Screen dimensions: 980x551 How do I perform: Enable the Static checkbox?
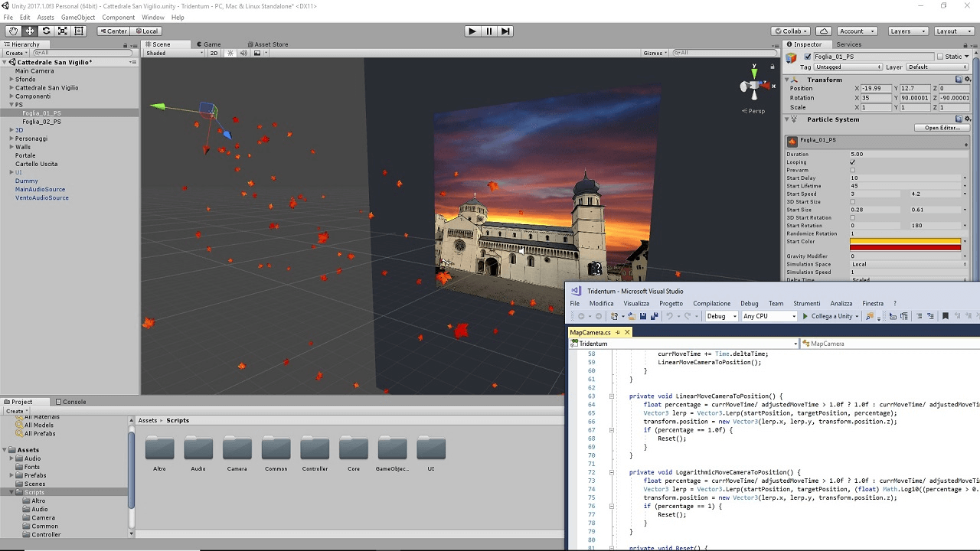[940, 57]
